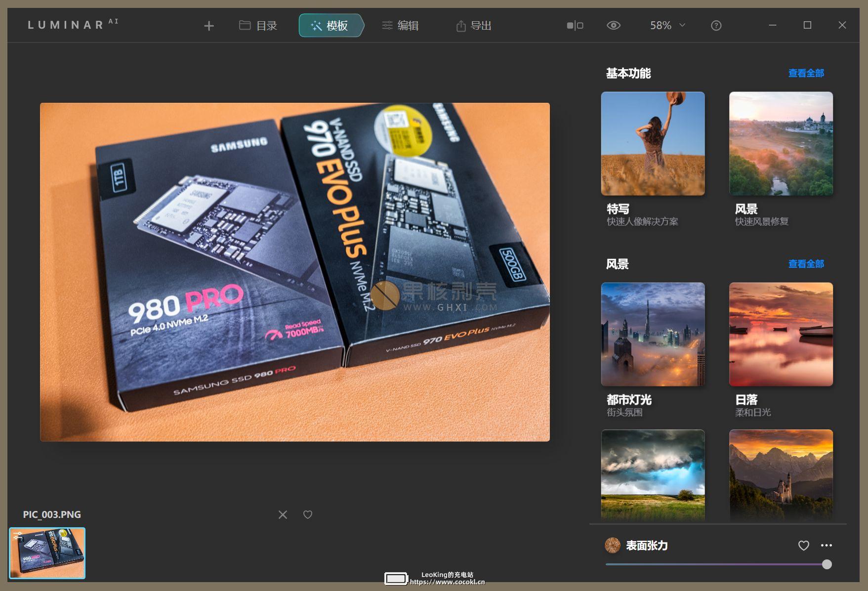Toggle before/after compare view icon

pos(575,25)
